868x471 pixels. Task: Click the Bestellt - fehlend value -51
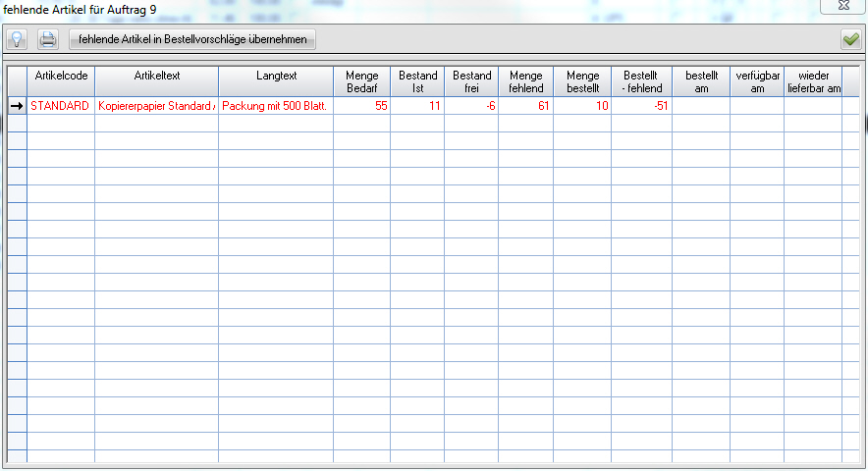coord(641,106)
